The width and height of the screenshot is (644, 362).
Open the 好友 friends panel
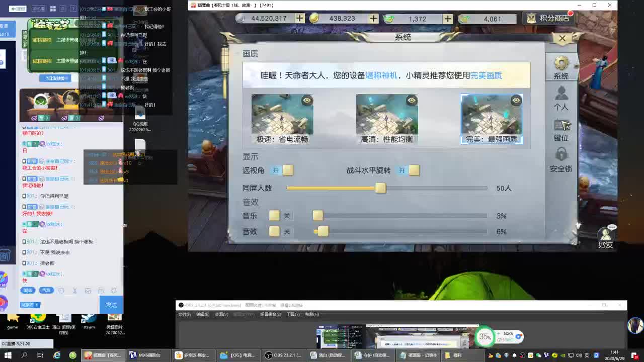[x=606, y=237]
